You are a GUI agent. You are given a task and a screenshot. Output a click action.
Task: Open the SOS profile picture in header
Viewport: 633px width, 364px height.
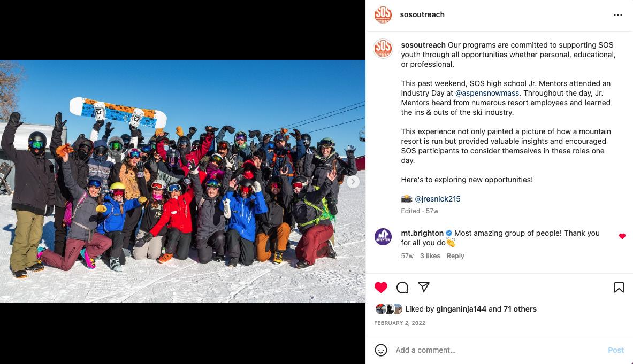coord(383,14)
